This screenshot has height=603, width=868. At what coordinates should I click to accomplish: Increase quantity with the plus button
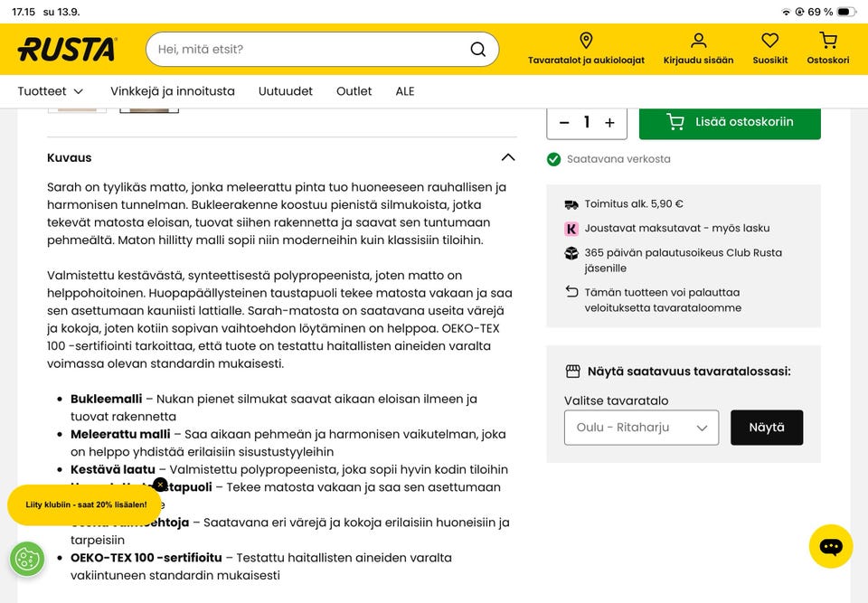[609, 122]
